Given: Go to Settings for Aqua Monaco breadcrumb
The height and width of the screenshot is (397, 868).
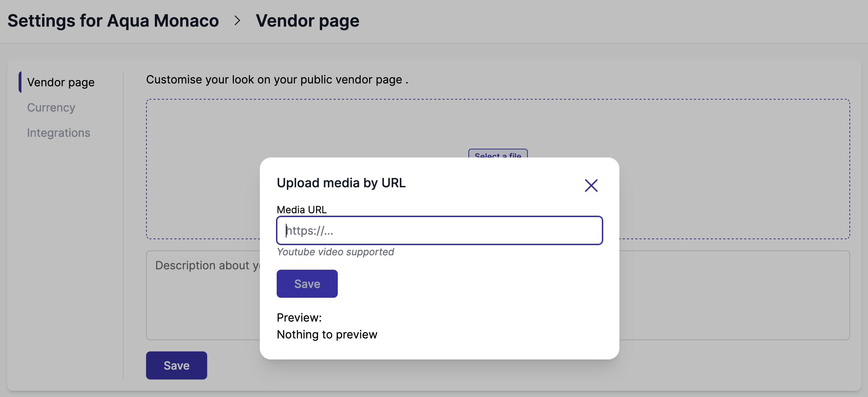Looking at the screenshot, I should [113, 21].
